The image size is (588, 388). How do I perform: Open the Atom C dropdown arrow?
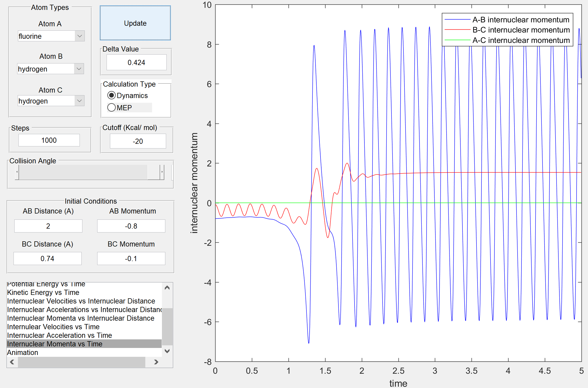(x=79, y=101)
